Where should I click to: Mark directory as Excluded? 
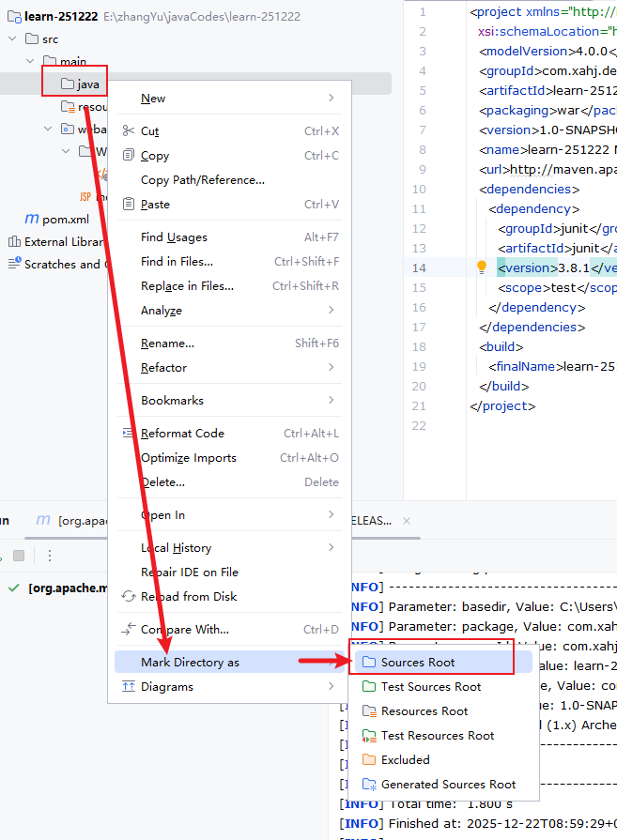(x=442, y=759)
